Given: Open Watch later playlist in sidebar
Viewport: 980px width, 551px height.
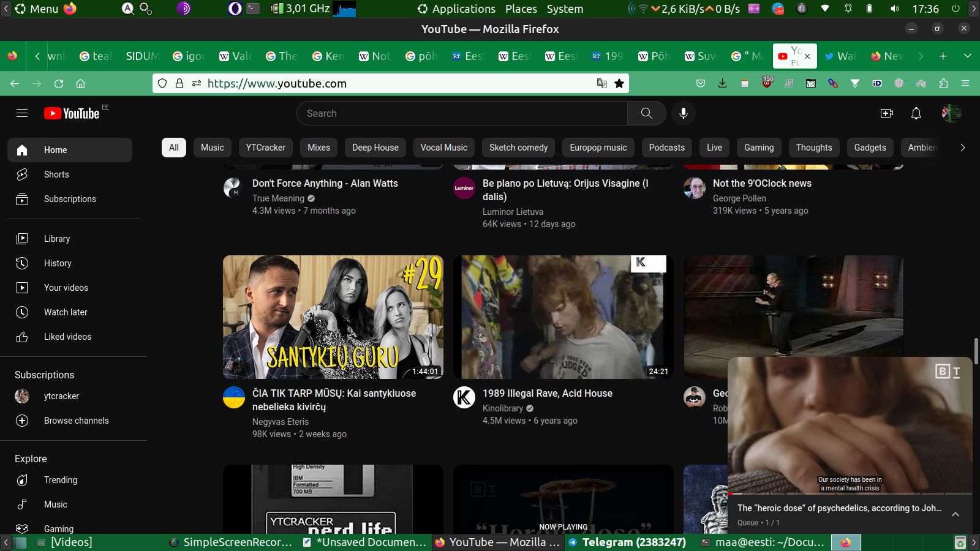Looking at the screenshot, I should [x=66, y=312].
